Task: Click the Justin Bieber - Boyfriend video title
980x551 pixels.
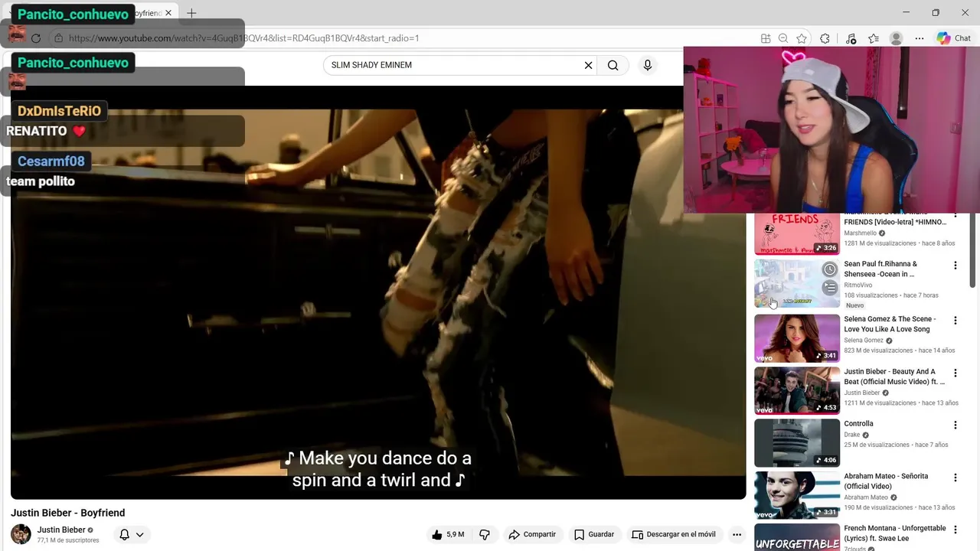Action: [x=67, y=513]
